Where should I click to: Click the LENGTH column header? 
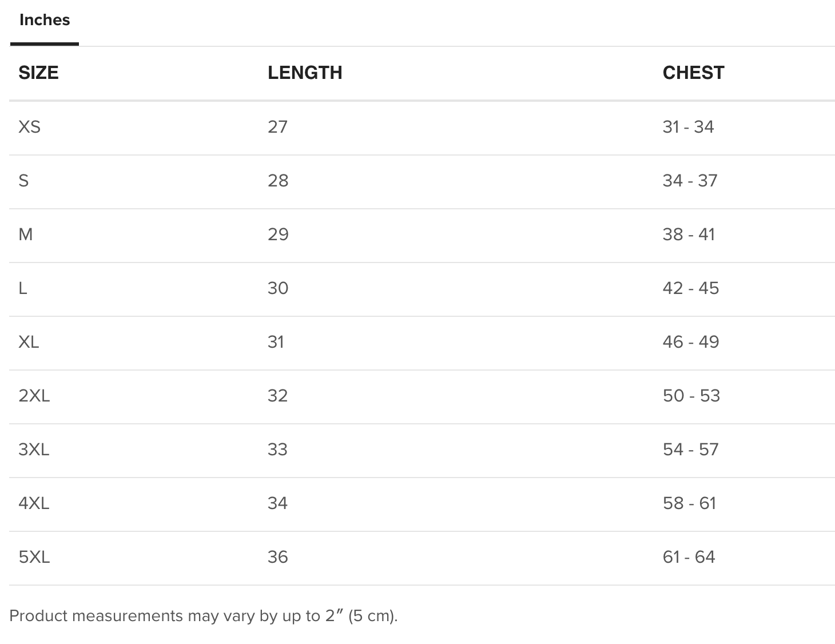point(305,73)
